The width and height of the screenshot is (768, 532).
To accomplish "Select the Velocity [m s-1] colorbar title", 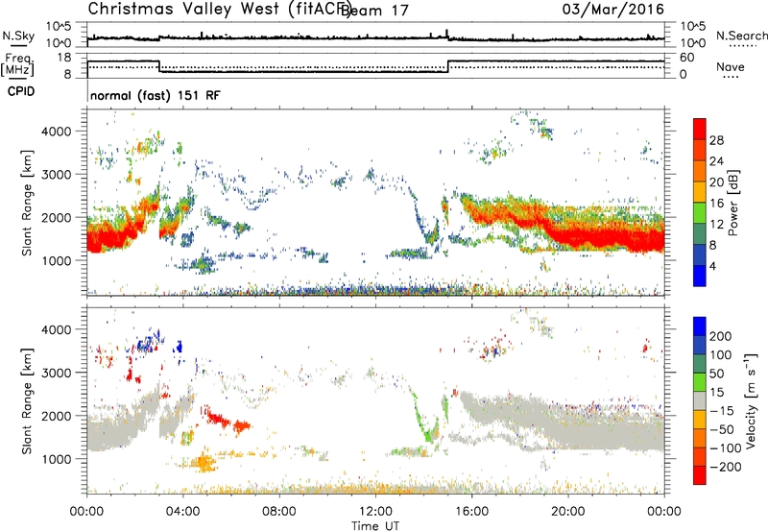I will 751,400.
